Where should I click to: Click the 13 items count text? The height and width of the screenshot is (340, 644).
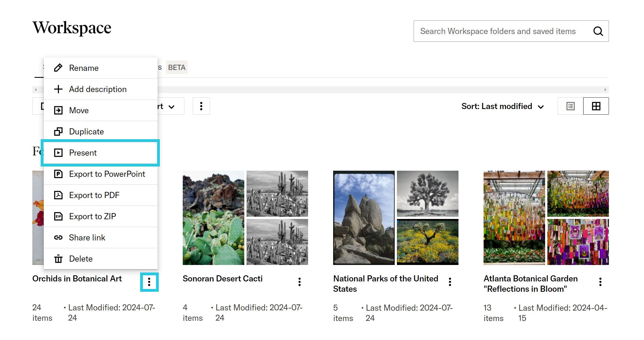pos(493,313)
